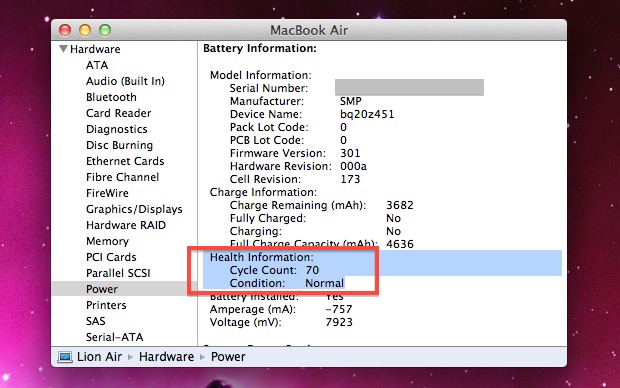Click the Model Information label
This screenshot has width=620, height=388.
[261, 75]
